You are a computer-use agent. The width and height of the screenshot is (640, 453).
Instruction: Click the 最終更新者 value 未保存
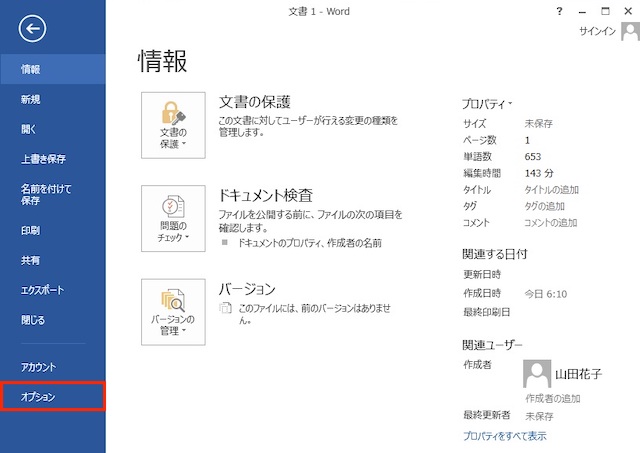(539, 416)
